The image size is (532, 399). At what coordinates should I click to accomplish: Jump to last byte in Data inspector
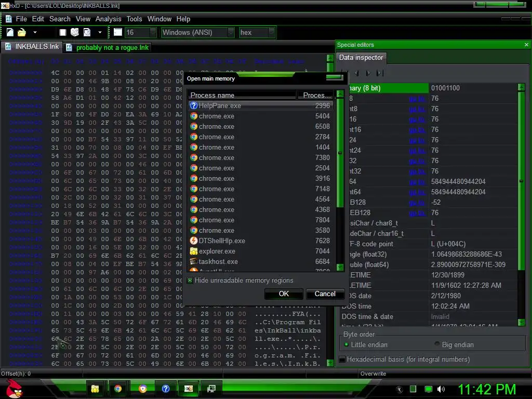point(380,73)
